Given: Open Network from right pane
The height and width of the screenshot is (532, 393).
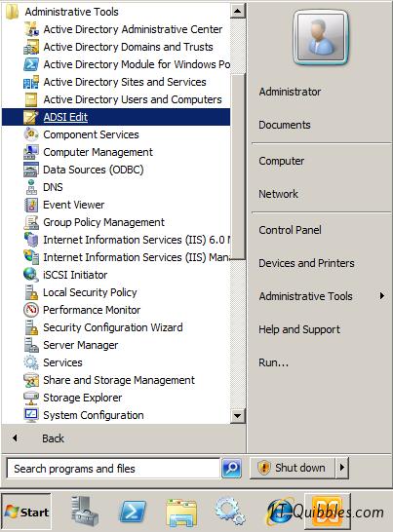Looking at the screenshot, I should tap(278, 194).
